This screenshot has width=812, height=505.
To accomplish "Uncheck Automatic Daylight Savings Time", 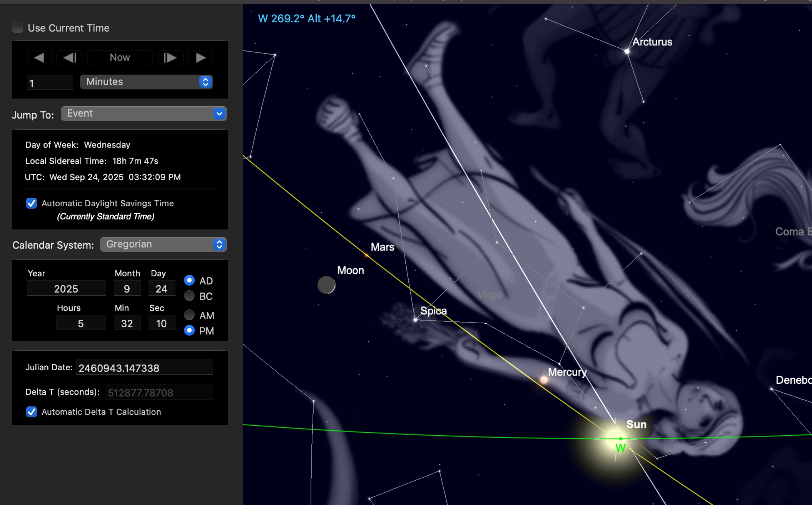I will coord(32,203).
